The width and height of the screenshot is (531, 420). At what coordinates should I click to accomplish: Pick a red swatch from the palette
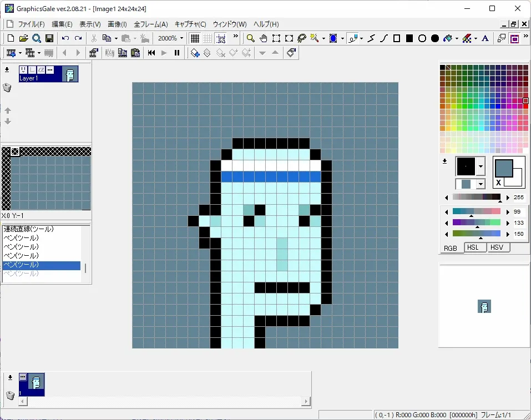pyautogui.click(x=525, y=107)
